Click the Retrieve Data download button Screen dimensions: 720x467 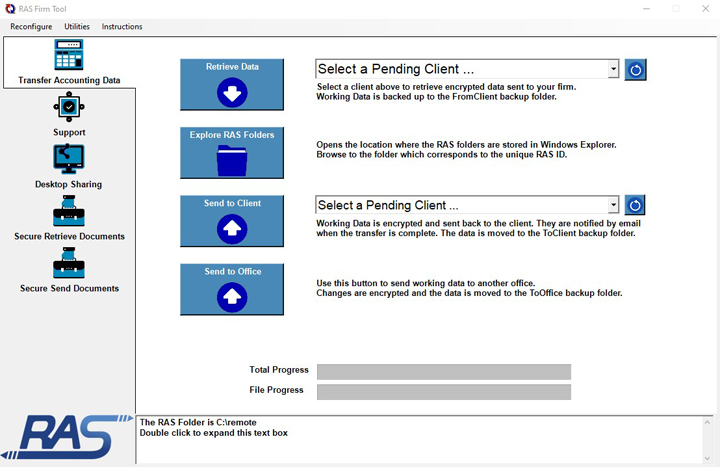tap(232, 84)
